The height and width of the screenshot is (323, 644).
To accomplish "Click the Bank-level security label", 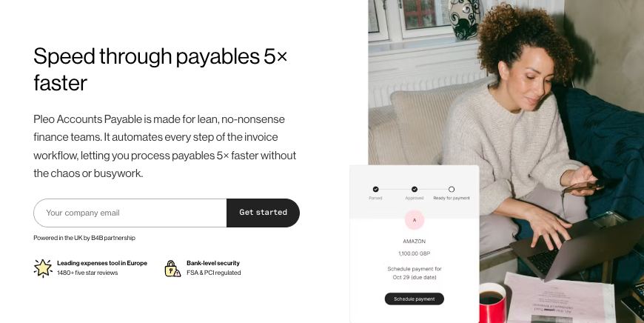I will coord(213,263).
